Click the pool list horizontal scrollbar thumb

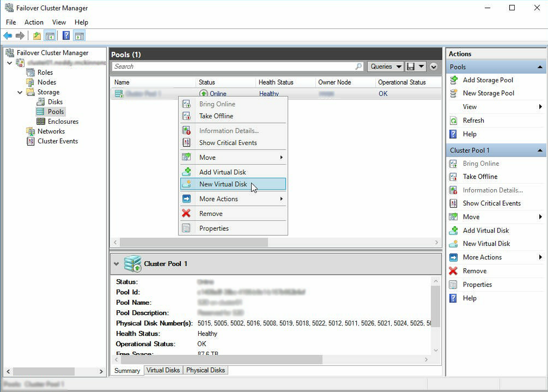tap(194, 242)
